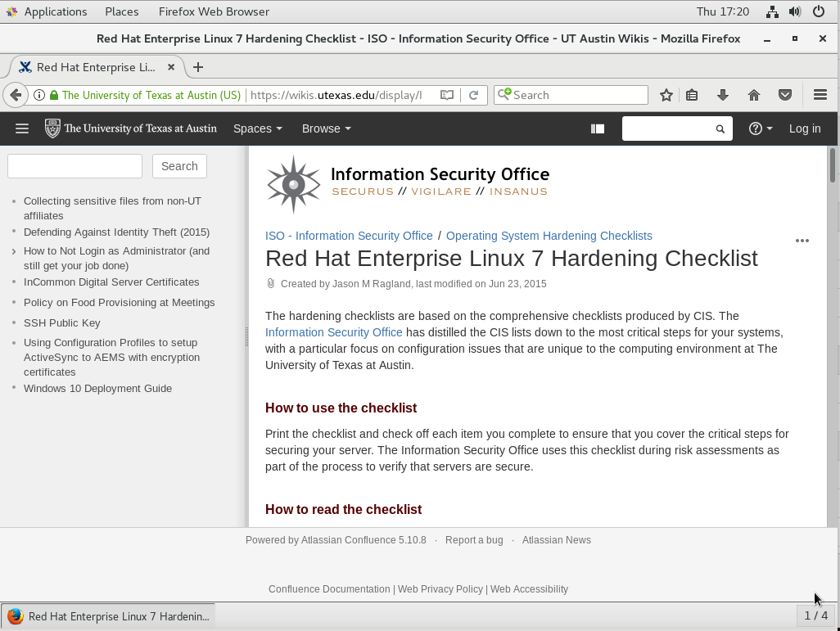Toggle the Confluence sidebar panel icon

(x=598, y=128)
